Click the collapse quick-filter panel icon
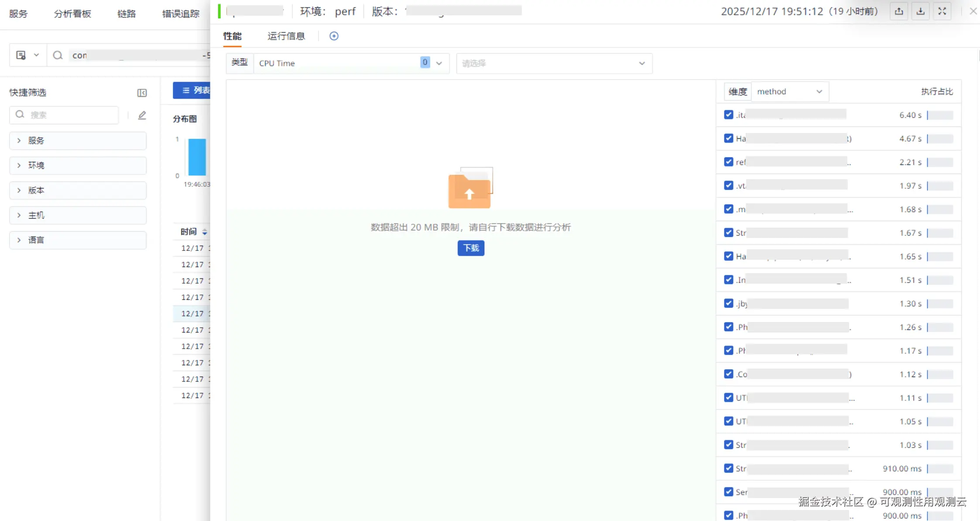980x521 pixels. pos(142,93)
